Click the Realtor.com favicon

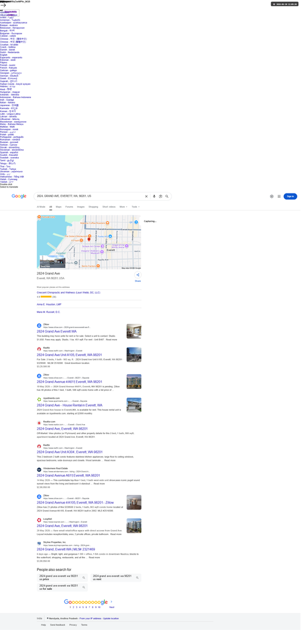39,422
